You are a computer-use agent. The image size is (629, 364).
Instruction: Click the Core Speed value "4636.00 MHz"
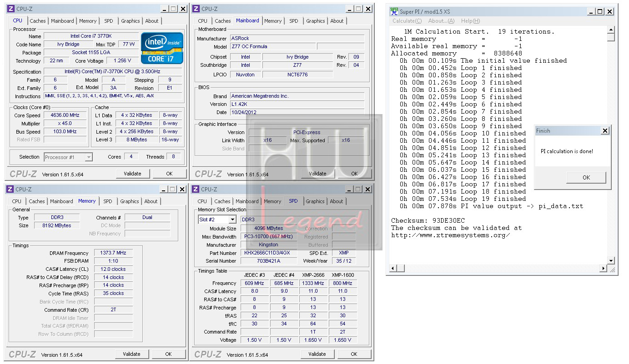click(x=65, y=115)
